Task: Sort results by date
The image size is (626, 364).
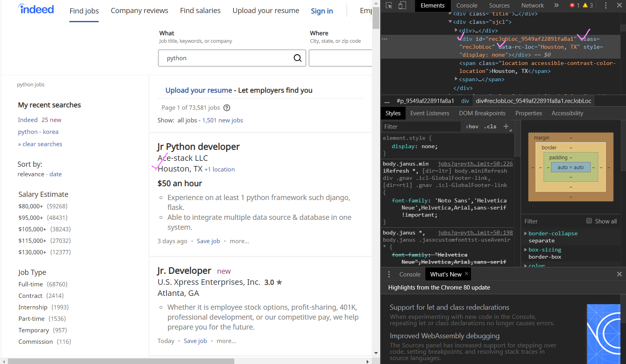Action: click(x=56, y=174)
